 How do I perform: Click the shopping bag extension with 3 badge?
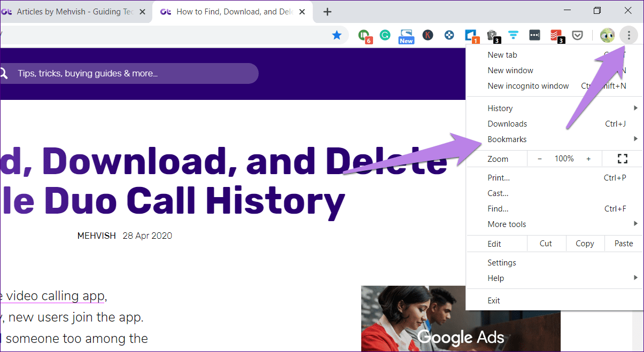pos(493,36)
